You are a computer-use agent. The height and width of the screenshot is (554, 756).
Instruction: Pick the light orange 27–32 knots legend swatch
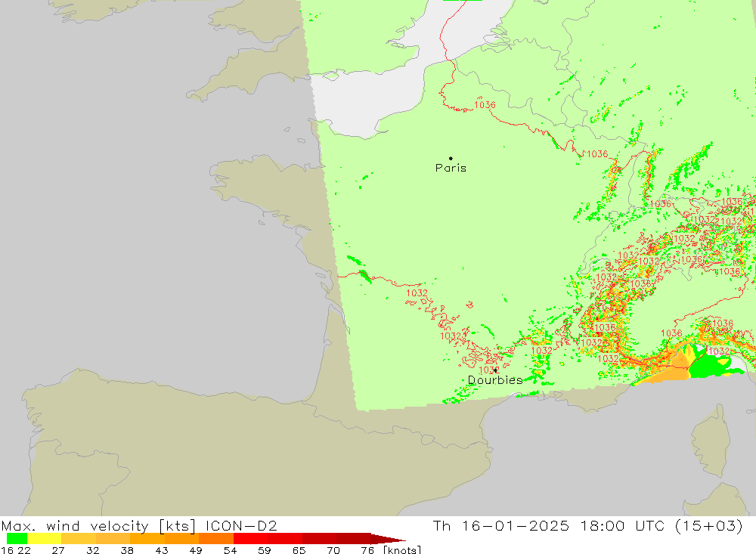[x=79, y=539]
